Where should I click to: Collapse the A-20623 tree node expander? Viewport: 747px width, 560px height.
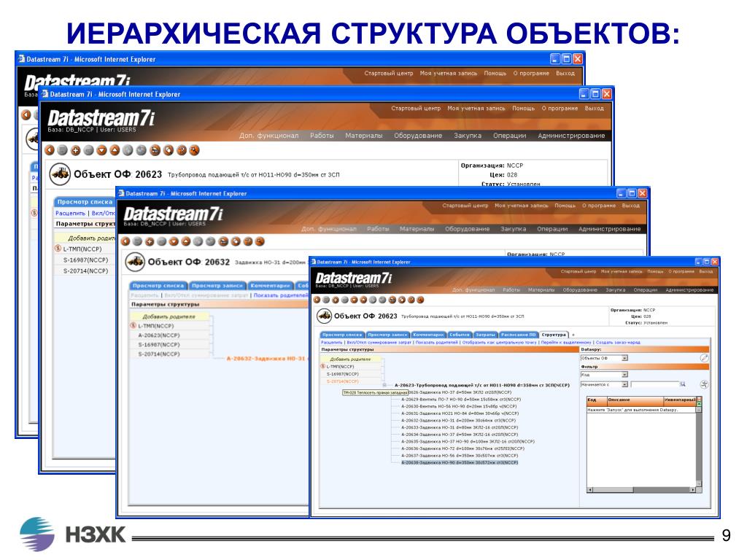coord(384,385)
